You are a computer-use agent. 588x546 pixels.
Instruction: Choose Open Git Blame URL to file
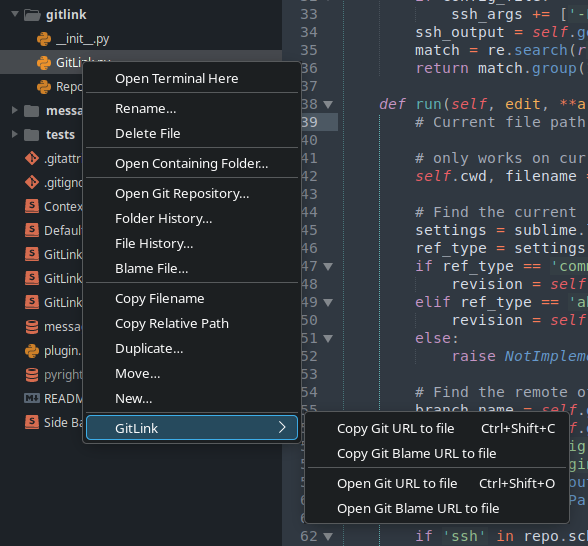click(x=437, y=509)
